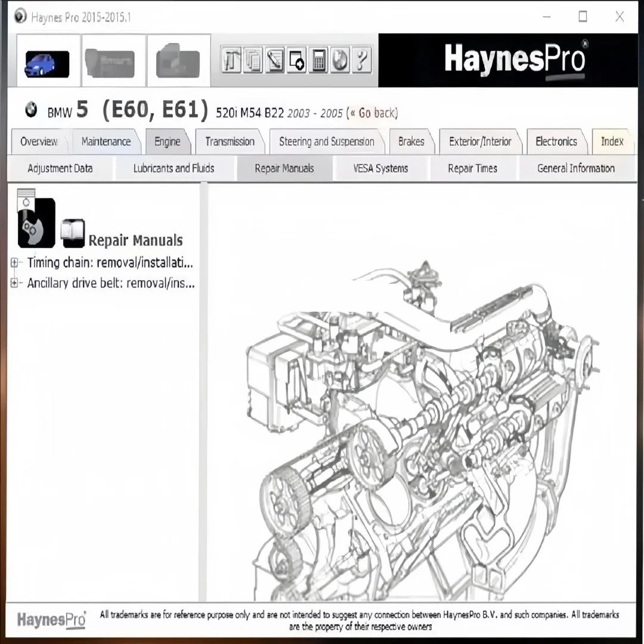Click the Haynes Pro title bar app icon
644x644 pixels.
pyautogui.click(x=19, y=17)
